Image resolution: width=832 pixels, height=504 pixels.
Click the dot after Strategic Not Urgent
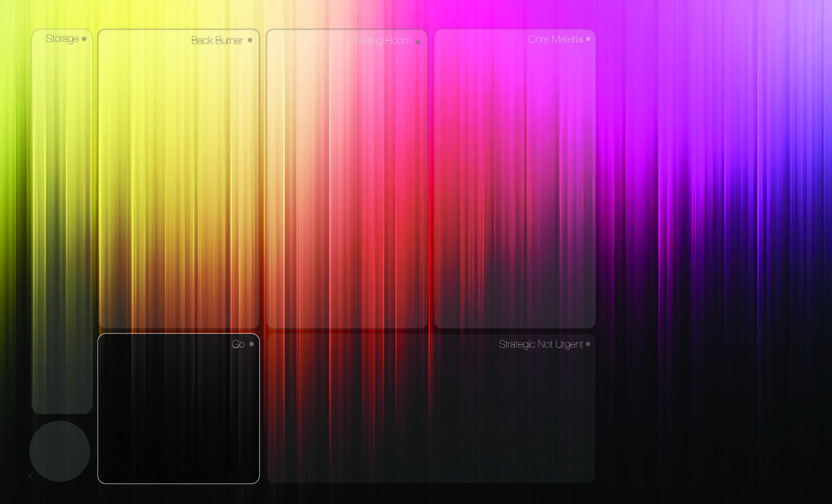tap(588, 344)
